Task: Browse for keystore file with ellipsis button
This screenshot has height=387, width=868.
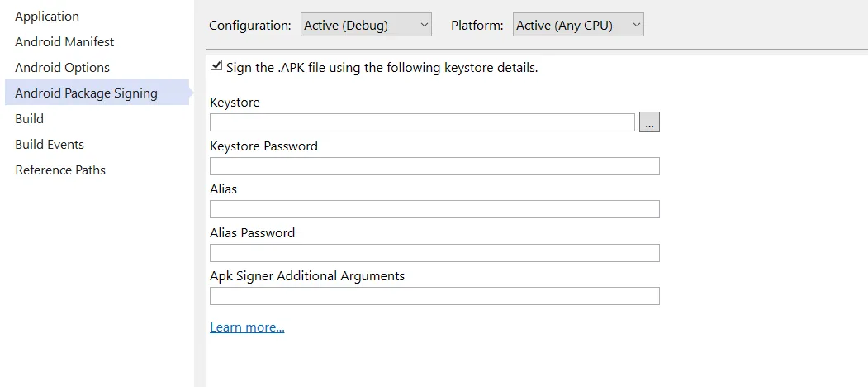Action: [649, 122]
